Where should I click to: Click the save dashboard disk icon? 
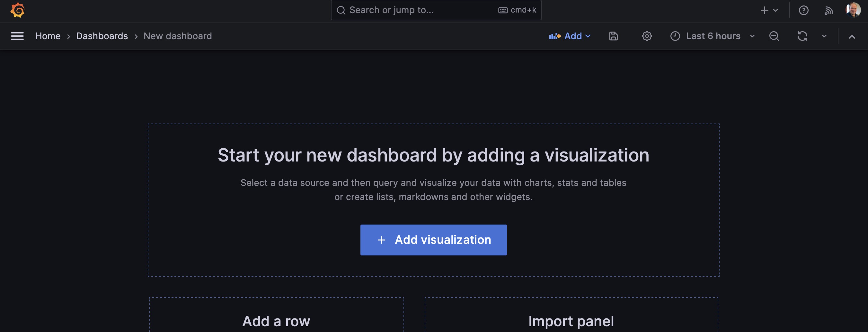613,36
